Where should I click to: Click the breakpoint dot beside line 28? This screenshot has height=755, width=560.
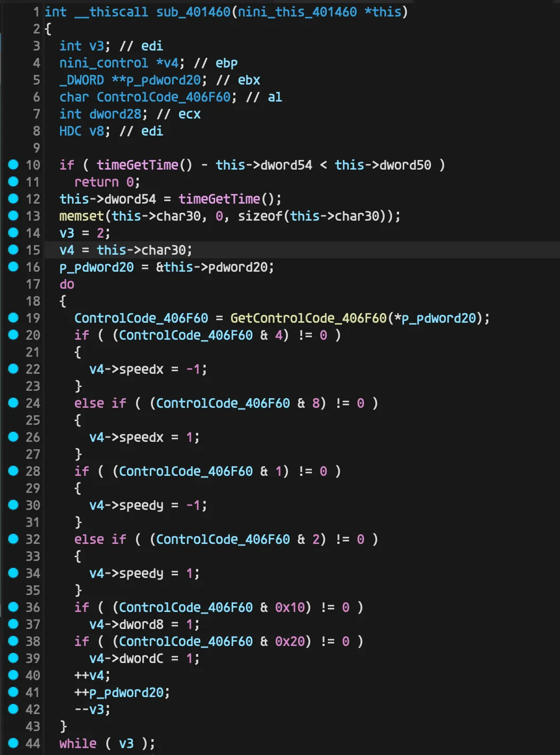click(x=13, y=471)
